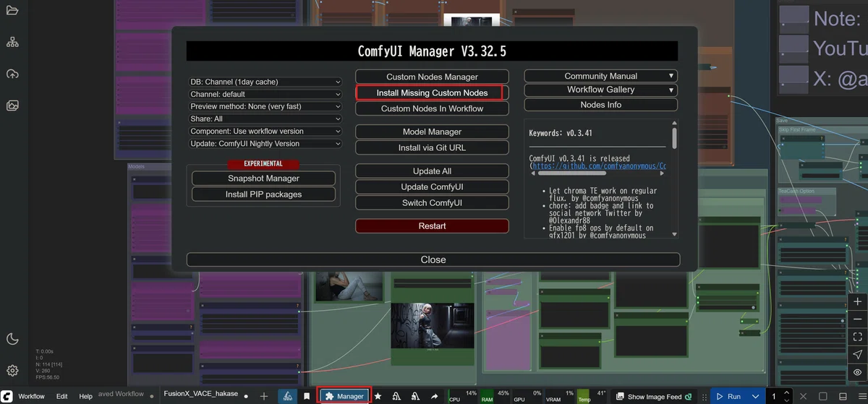The width and height of the screenshot is (868, 404).
Task: Toggle dark mode using the moon icon
Action: [12, 339]
